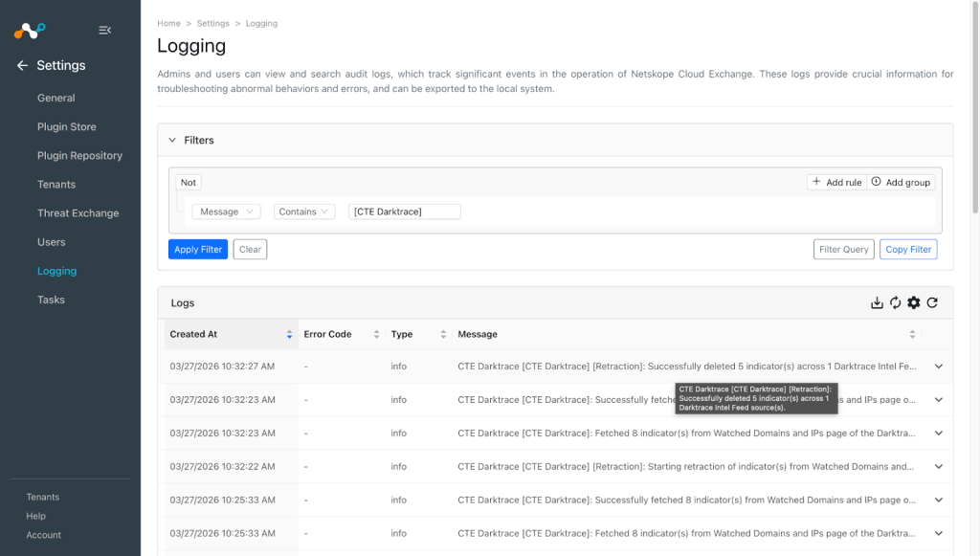Image resolution: width=980 pixels, height=556 pixels.
Task: Go back with Settings arrow icon
Action: click(x=23, y=66)
